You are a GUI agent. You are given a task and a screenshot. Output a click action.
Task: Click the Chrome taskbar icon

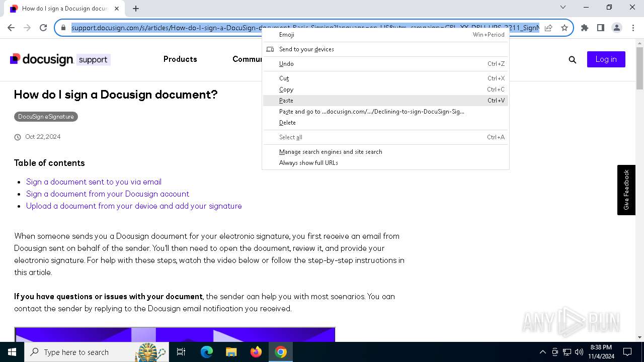point(281,352)
